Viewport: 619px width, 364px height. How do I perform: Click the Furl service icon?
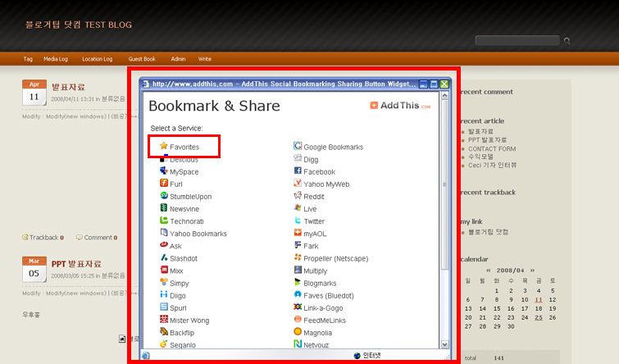tap(164, 183)
